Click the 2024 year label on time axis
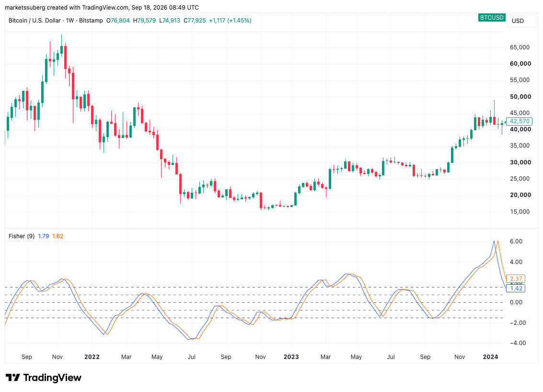The height and width of the screenshot is (392, 543). point(490,357)
